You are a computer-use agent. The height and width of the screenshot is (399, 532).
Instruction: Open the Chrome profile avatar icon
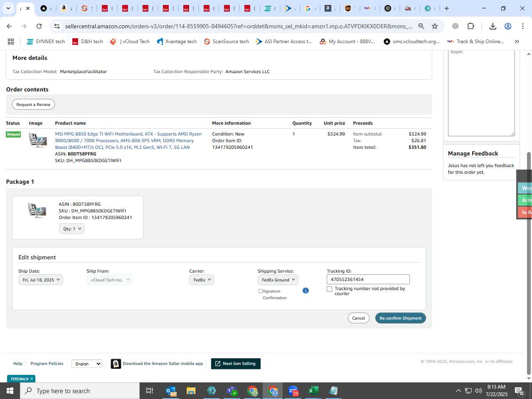[x=508, y=26]
